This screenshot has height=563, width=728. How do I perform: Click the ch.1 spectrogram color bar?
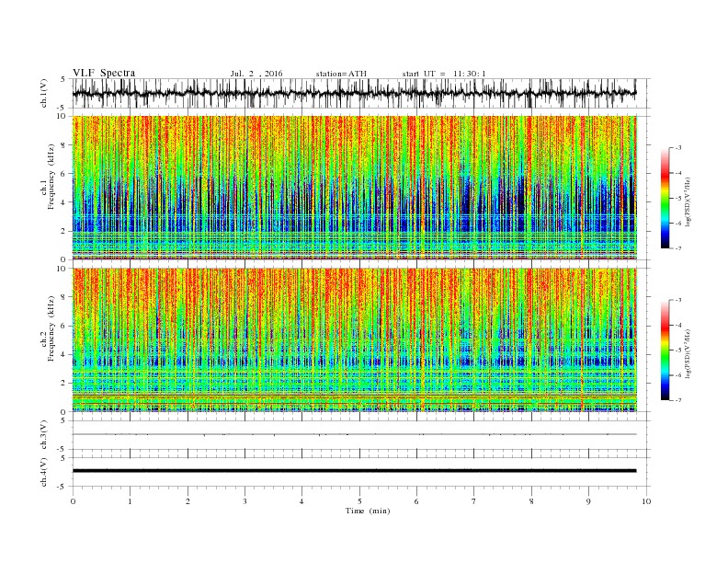pyautogui.click(x=665, y=199)
